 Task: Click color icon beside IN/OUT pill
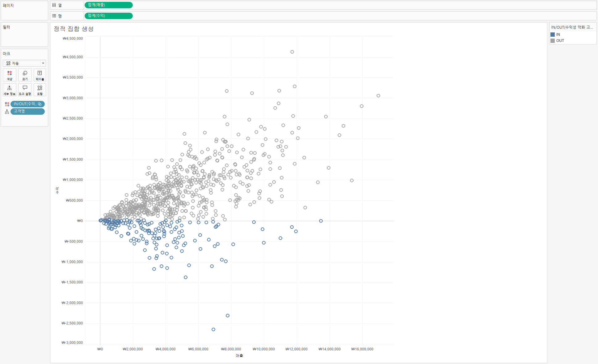pos(7,104)
